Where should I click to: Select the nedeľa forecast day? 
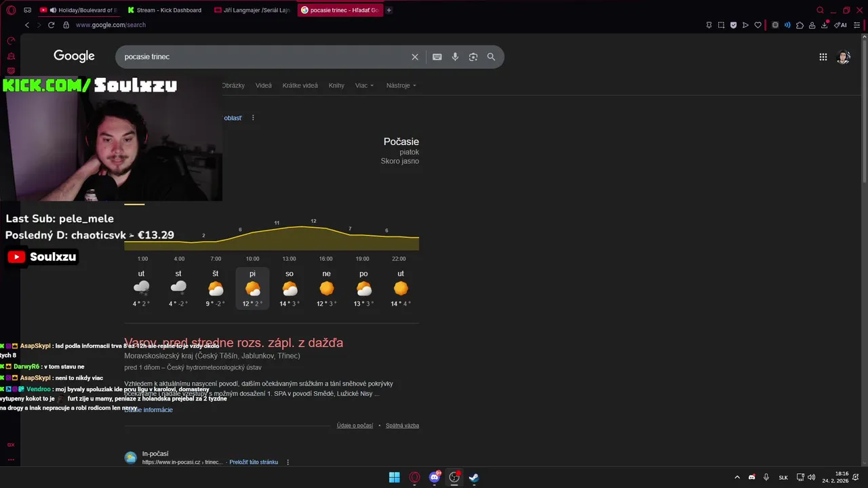[327, 288]
